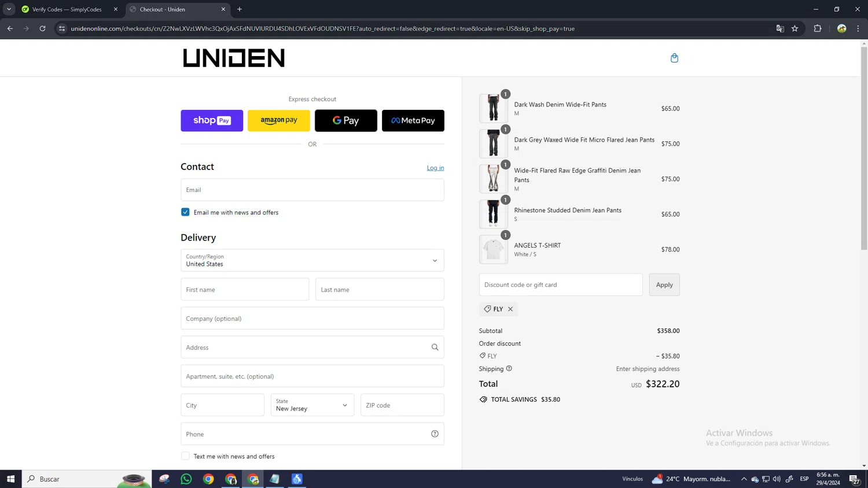Open ANGELS T-SHIRT product thumbnail
This screenshot has height=488, width=868.
point(494,249)
